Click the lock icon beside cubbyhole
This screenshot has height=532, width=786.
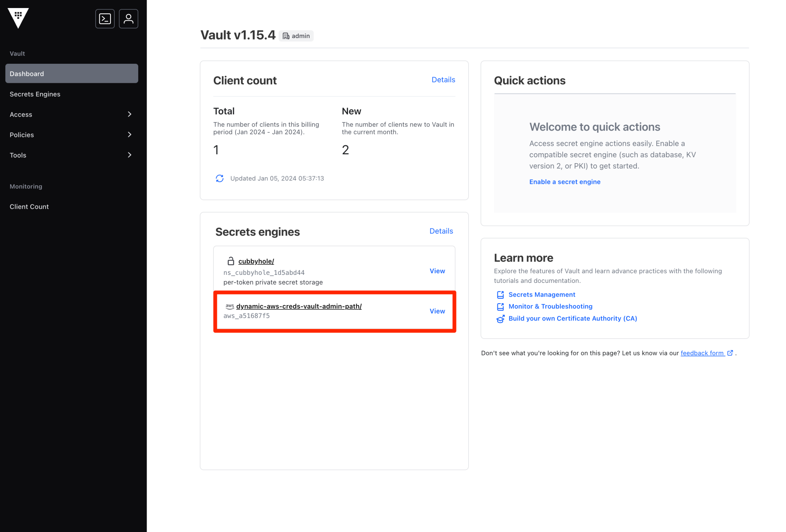pos(230,261)
